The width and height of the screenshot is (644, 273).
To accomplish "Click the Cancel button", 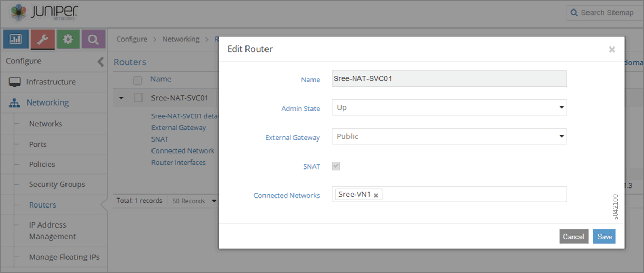I will pos(573,237).
